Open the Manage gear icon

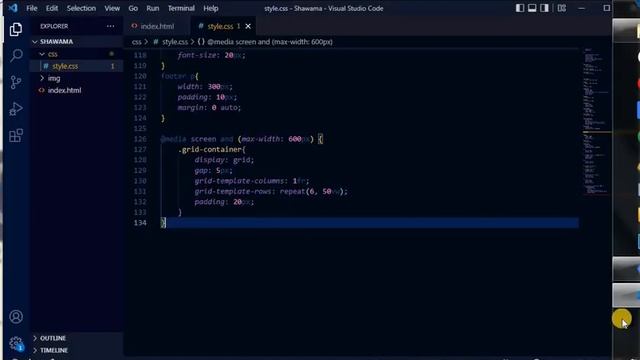[16, 343]
